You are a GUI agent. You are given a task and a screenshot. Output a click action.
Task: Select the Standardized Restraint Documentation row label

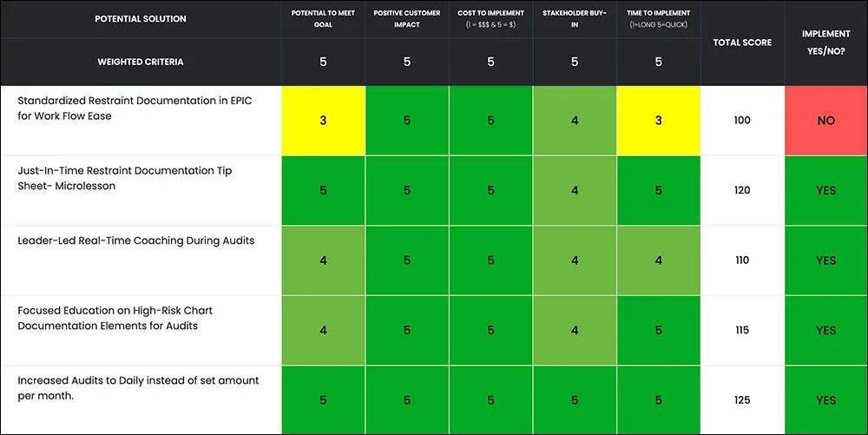point(135,108)
